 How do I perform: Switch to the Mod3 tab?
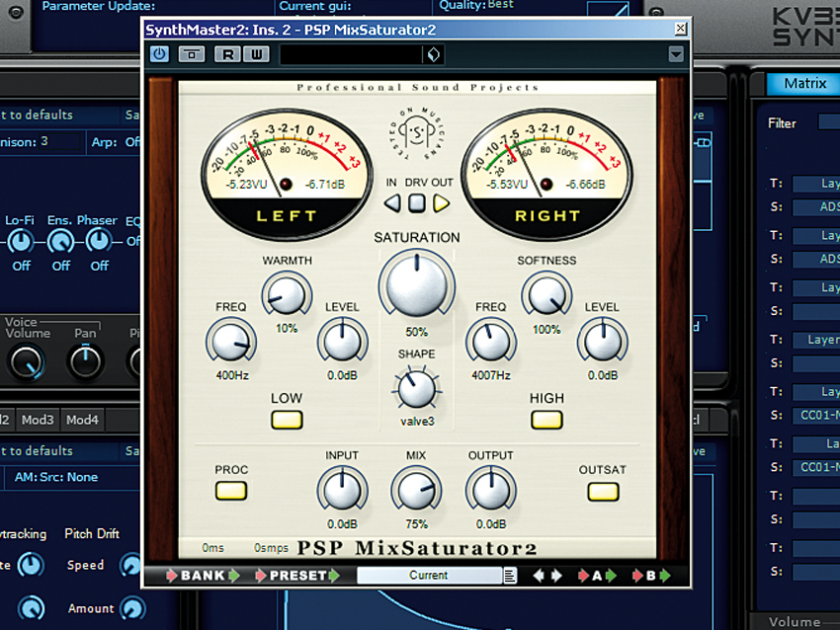(x=38, y=420)
